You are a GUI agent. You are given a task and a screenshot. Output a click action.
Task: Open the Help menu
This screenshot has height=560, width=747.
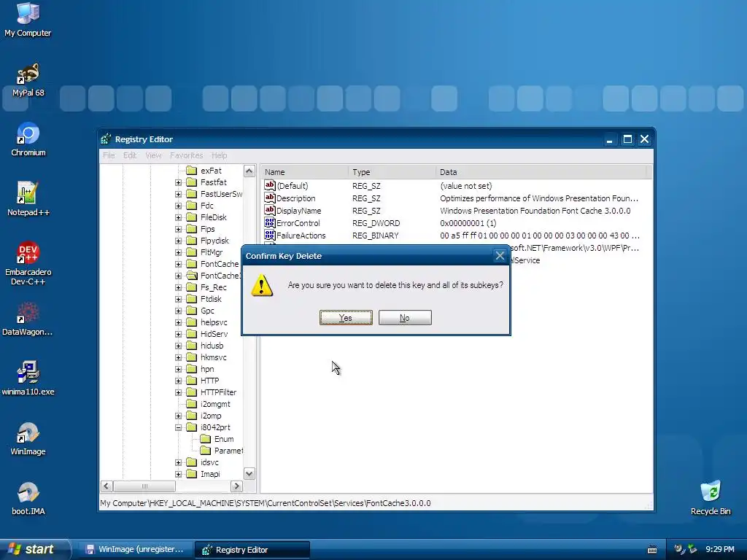(x=219, y=155)
